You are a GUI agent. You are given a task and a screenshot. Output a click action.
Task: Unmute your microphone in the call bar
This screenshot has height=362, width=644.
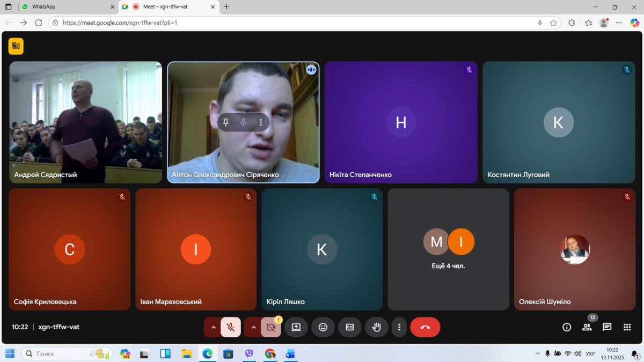(x=231, y=327)
